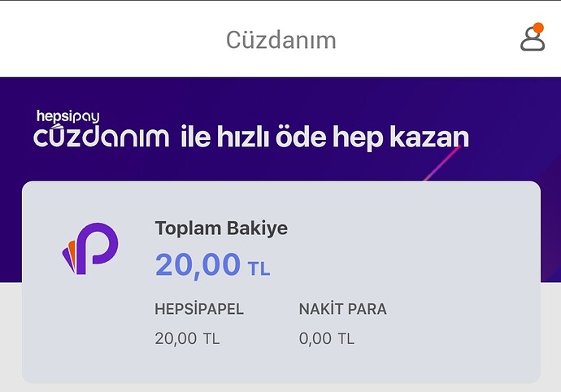Tap the Cüzdanım page title

pos(280,40)
